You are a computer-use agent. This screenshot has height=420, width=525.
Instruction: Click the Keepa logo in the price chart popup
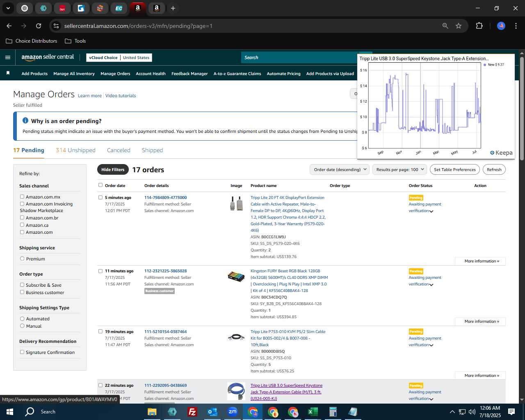[501, 153]
